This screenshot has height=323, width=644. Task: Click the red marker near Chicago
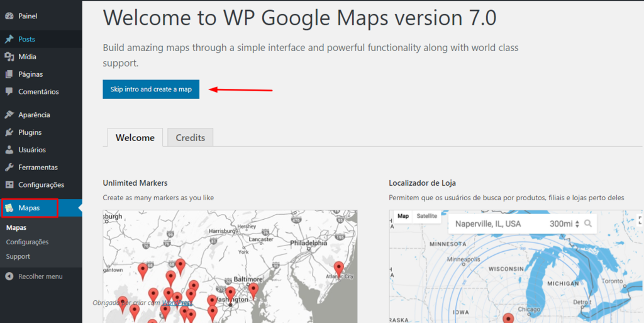(x=508, y=318)
